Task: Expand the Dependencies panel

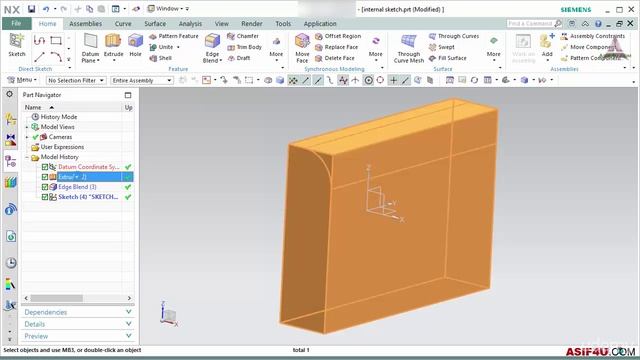Action: pos(78,312)
